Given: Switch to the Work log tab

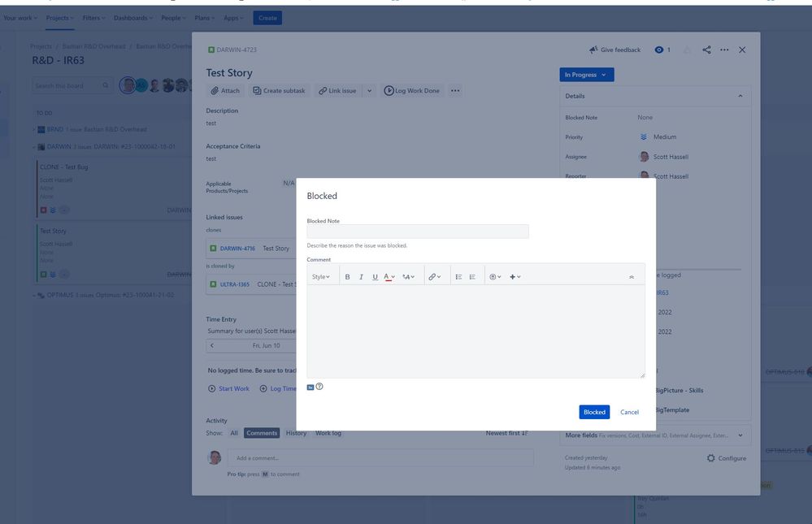Looking at the screenshot, I should 330,433.
